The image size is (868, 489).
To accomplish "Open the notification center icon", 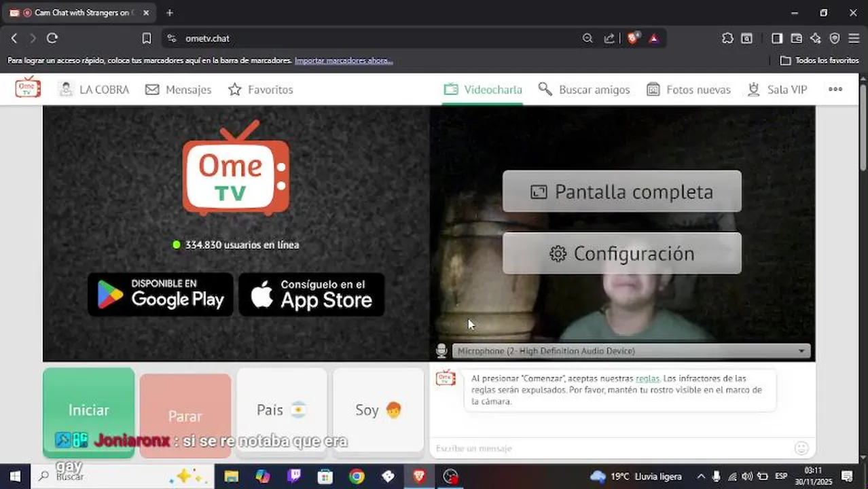I will pyautogui.click(x=847, y=477).
